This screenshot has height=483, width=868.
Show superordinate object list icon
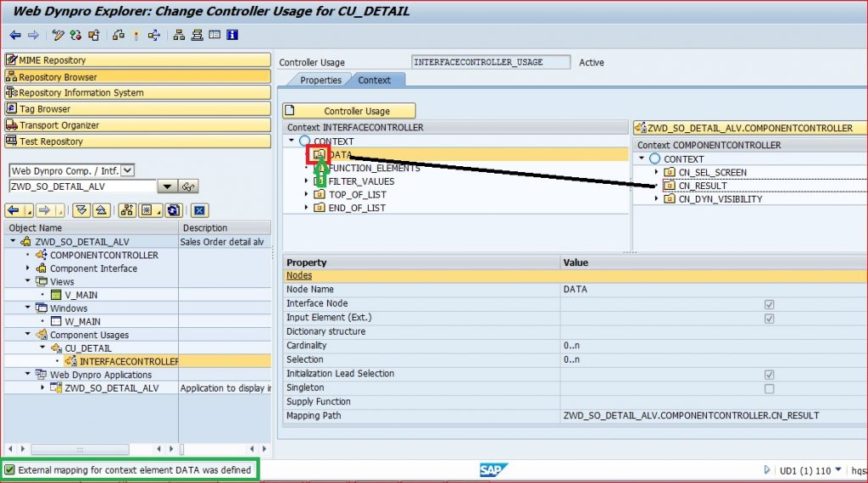127,210
